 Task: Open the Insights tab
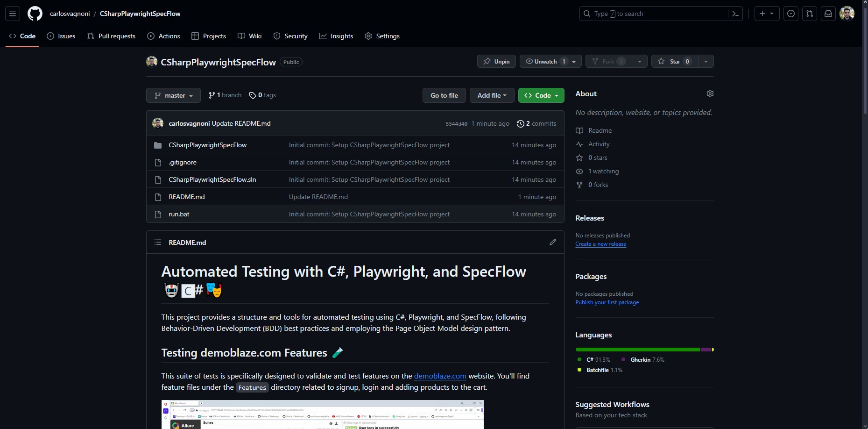click(x=336, y=36)
